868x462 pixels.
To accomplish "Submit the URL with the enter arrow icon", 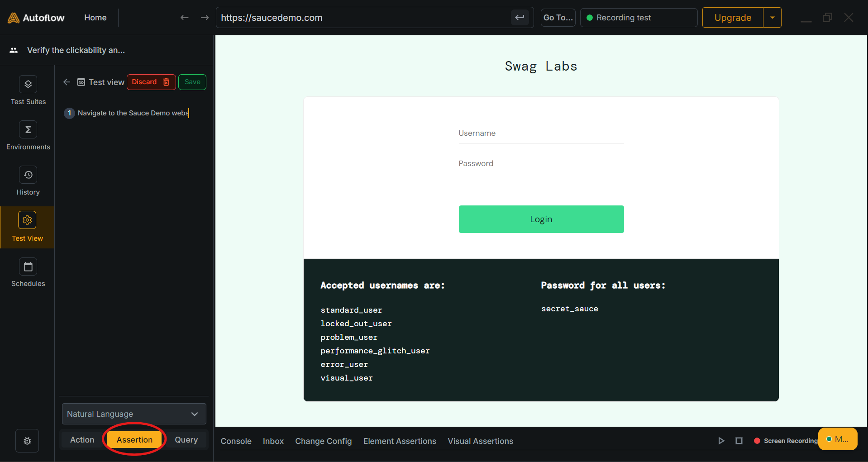I will pos(520,18).
